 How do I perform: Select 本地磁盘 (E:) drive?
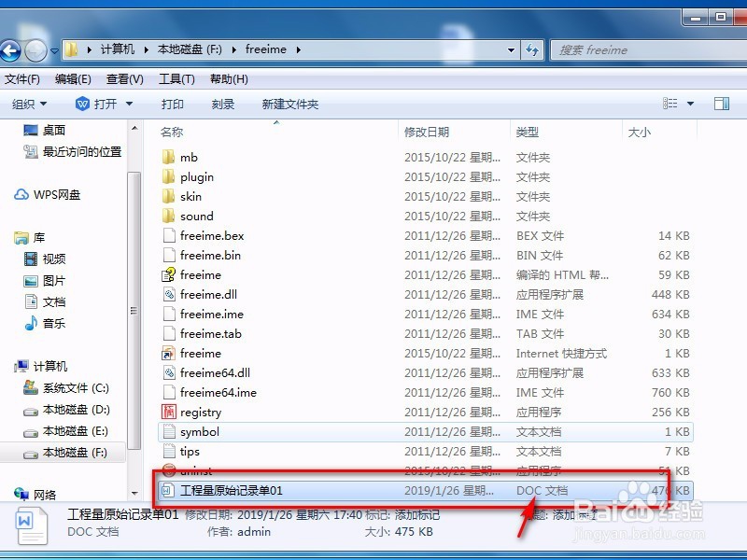point(66,431)
